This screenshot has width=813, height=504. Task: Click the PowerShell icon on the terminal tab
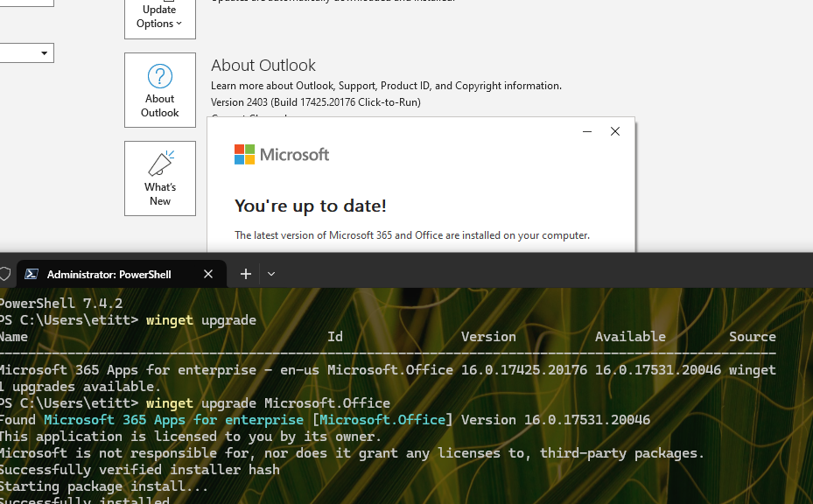click(x=32, y=274)
